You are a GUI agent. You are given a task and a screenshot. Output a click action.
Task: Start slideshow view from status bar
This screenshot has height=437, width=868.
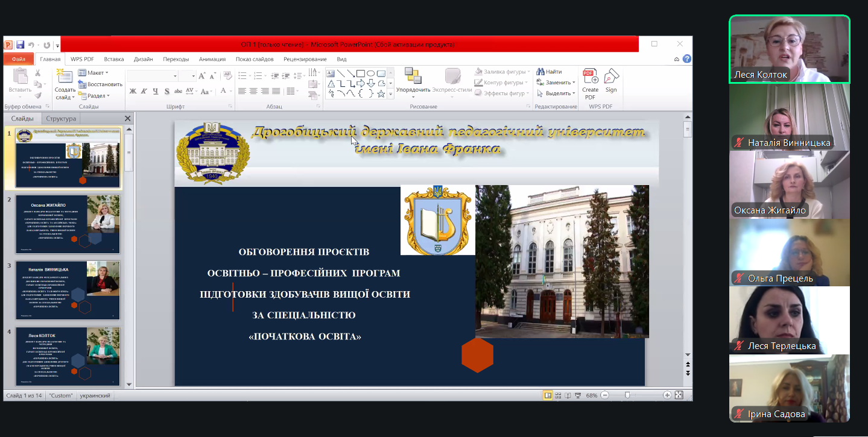578,395
